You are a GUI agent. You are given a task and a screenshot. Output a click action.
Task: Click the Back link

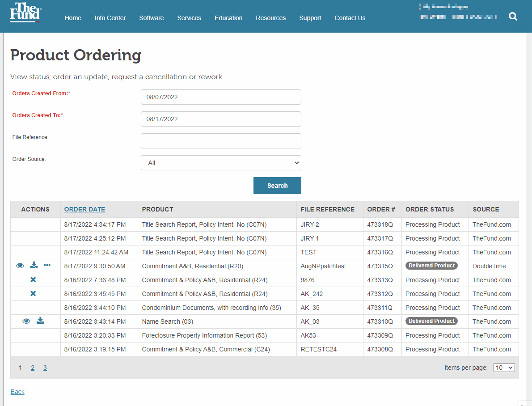pyautogui.click(x=17, y=392)
